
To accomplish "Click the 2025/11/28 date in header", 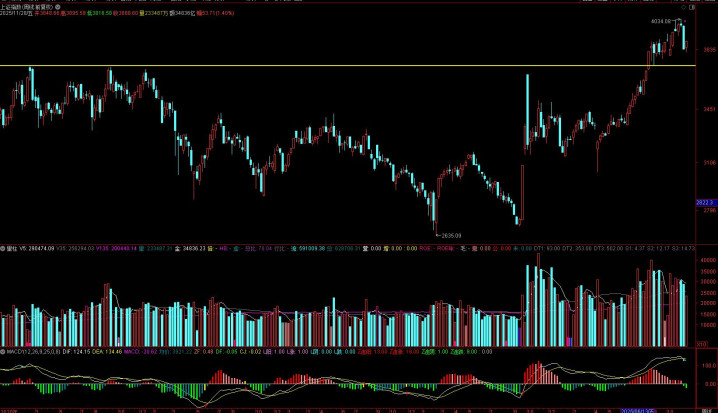I will coord(18,15).
